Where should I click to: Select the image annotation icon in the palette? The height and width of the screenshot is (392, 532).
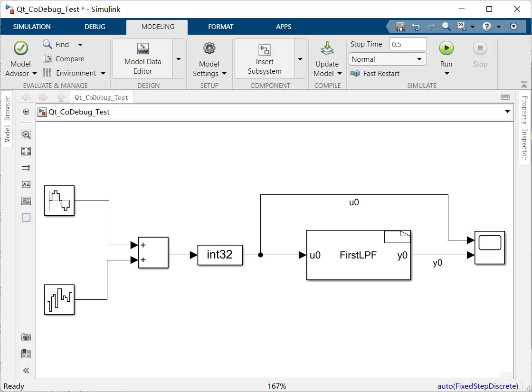click(26, 201)
